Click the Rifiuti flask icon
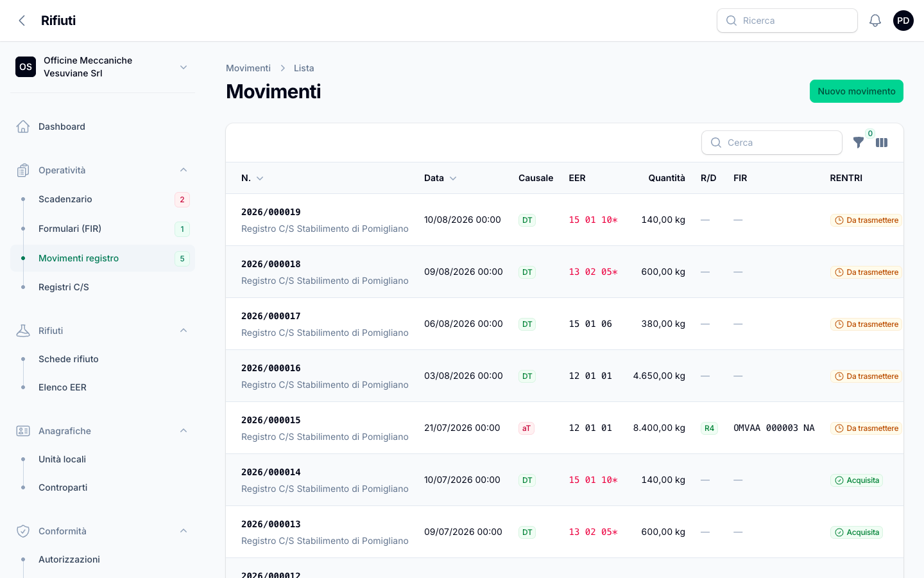 (23, 331)
